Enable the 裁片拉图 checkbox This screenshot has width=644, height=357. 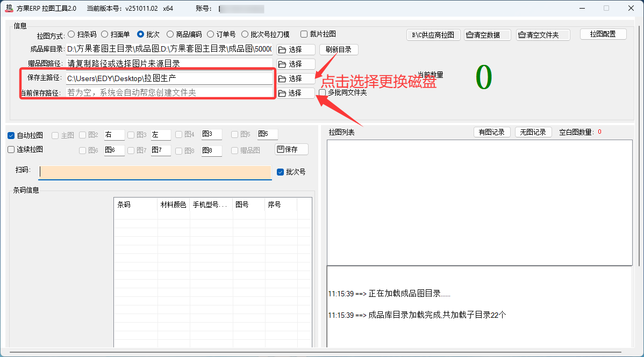(304, 34)
